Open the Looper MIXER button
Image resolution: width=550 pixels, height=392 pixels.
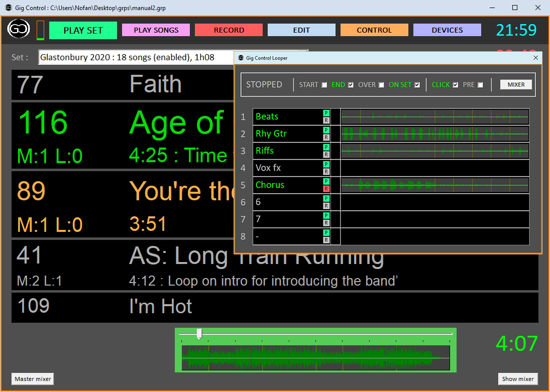[x=516, y=84]
